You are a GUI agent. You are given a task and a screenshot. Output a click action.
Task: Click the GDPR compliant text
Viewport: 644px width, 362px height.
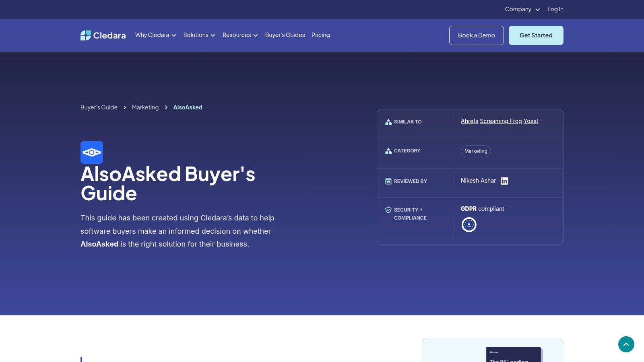tap(483, 209)
